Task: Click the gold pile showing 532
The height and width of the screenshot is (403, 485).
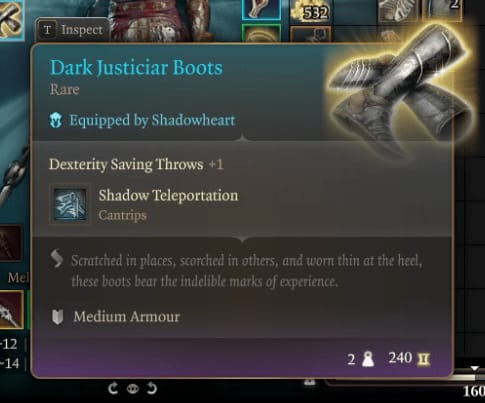Action: pos(310,12)
